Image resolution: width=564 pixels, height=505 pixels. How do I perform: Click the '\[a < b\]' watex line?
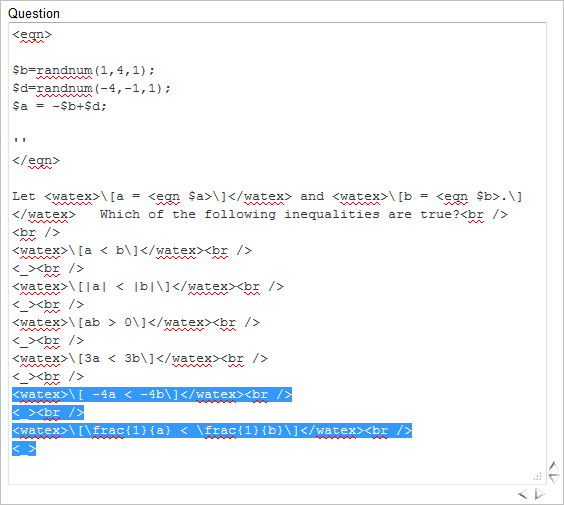pos(132,250)
